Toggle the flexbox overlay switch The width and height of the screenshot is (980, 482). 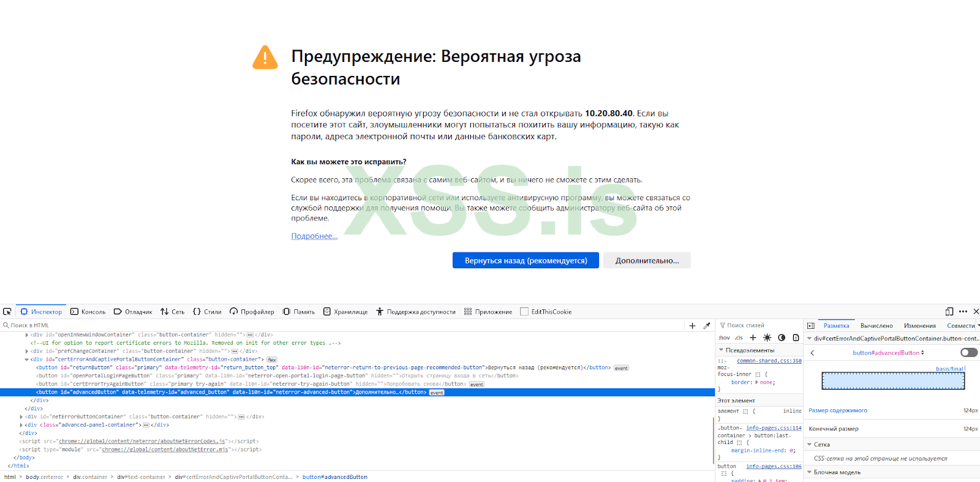[969, 352]
